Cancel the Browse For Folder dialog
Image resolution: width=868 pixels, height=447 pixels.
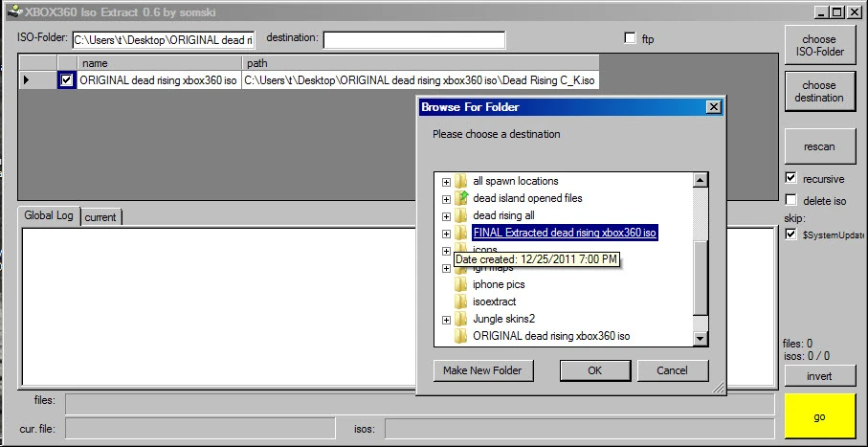[x=673, y=370]
